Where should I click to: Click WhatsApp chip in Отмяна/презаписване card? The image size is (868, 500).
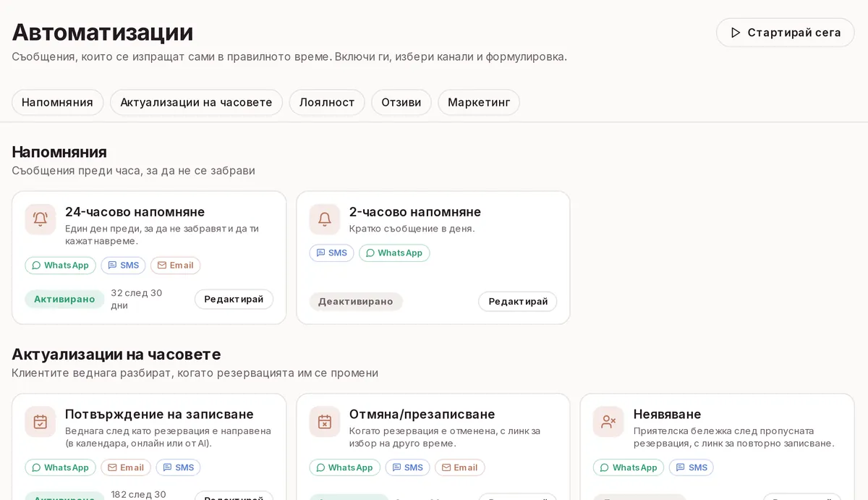(344, 467)
